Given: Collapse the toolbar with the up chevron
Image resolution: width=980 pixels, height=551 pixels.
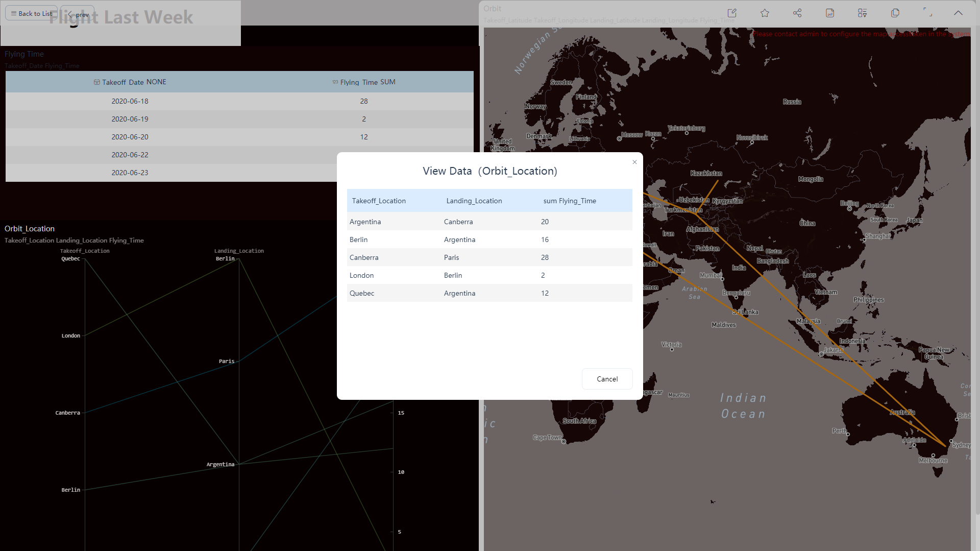Looking at the screenshot, I should 959,13.
